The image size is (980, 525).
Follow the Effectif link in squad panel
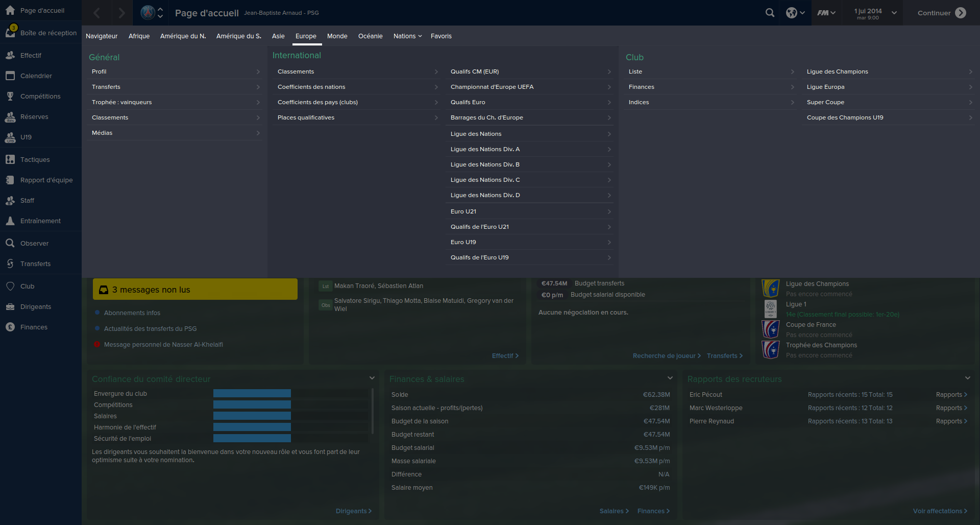[505, 356]
